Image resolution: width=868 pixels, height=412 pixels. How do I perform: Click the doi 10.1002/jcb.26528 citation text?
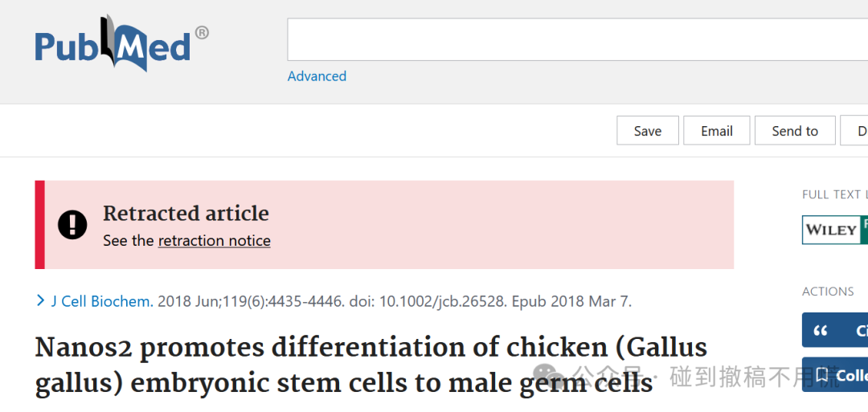tap(427, 301)
